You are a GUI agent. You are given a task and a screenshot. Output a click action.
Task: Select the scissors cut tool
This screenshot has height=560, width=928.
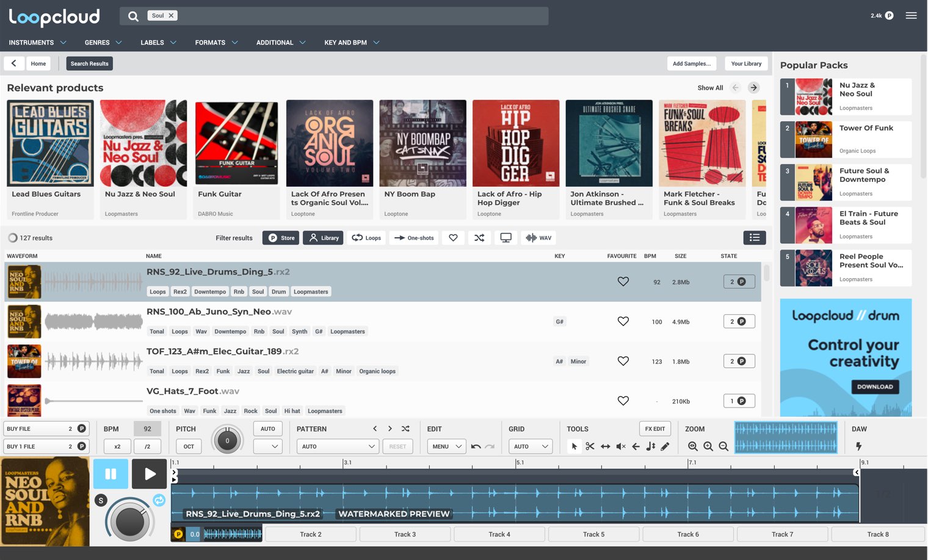(x=590, y=447)
